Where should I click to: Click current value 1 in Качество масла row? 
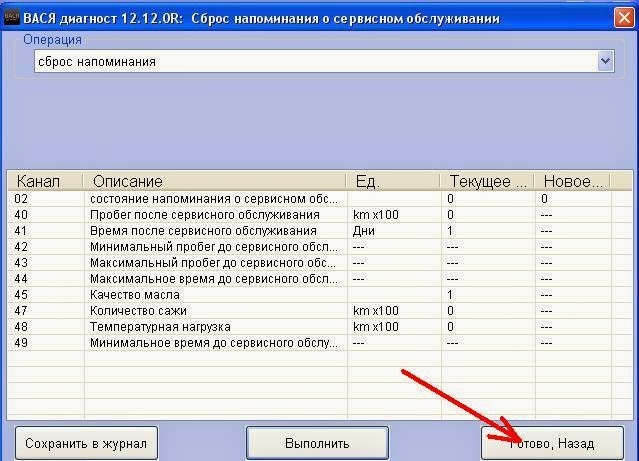point(450,295)
